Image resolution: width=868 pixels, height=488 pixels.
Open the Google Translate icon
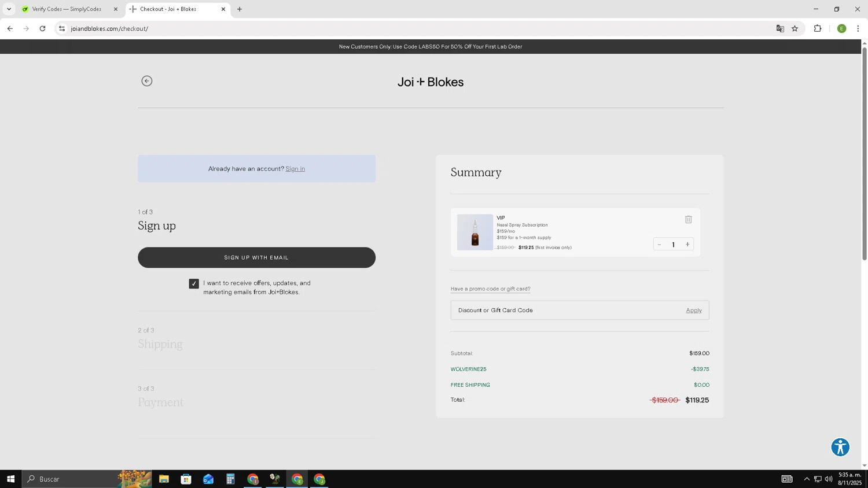point(780,28)
